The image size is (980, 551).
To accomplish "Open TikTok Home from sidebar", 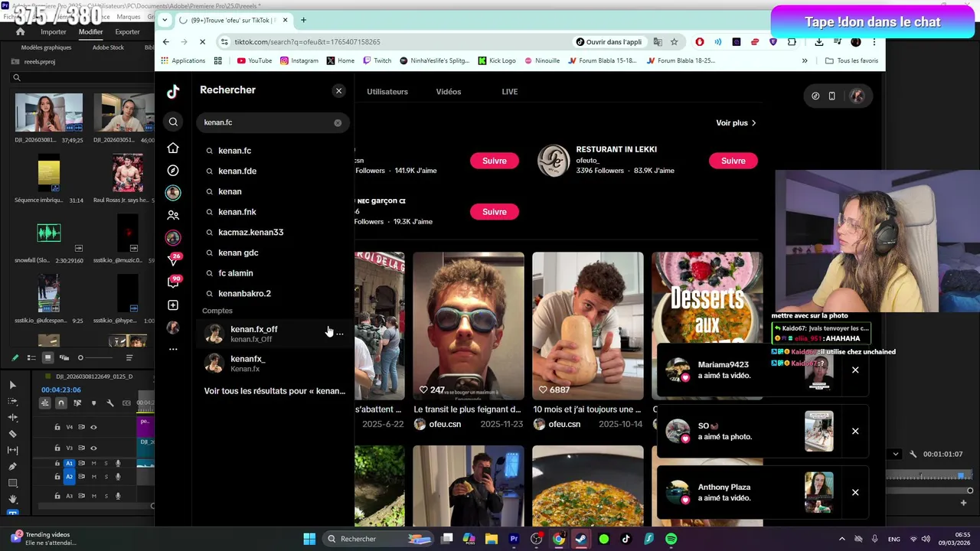I will click(x=173, y=148).
